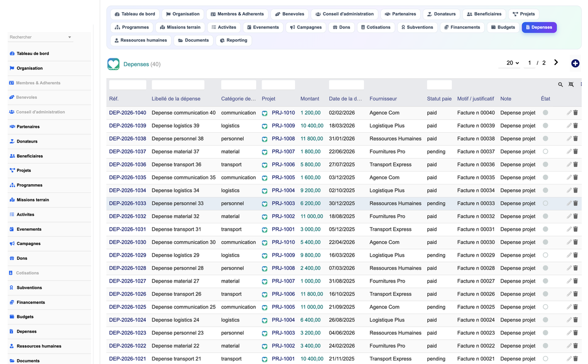Click project icon beside PRJ-1010 in first row
Screen dimensions: 588x364
(265, 113)
